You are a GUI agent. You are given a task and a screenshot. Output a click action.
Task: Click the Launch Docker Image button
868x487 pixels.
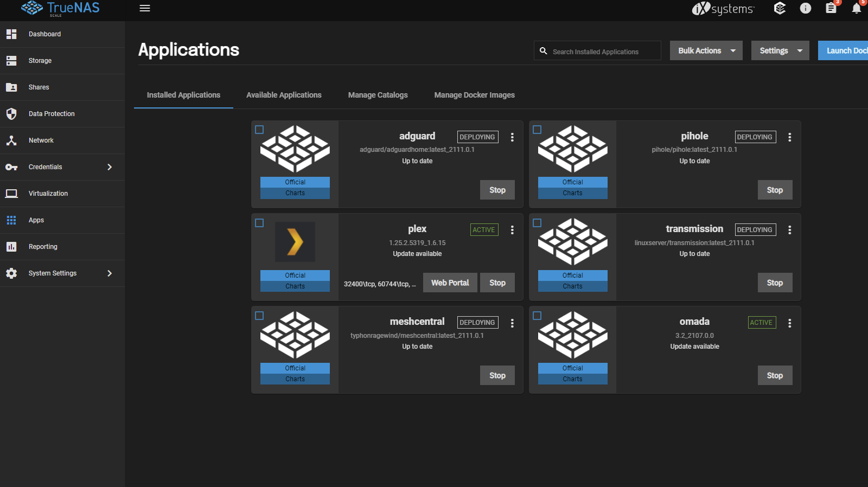(843, 50)
